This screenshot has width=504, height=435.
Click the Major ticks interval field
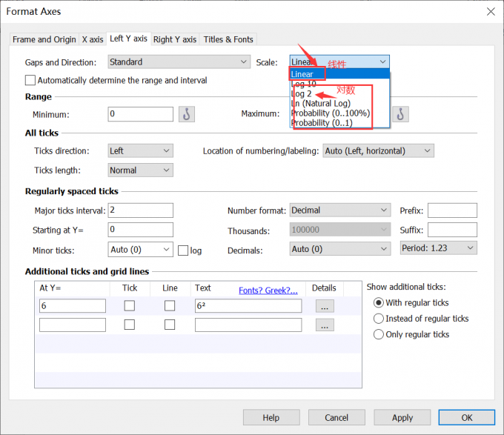pos(140,210)
